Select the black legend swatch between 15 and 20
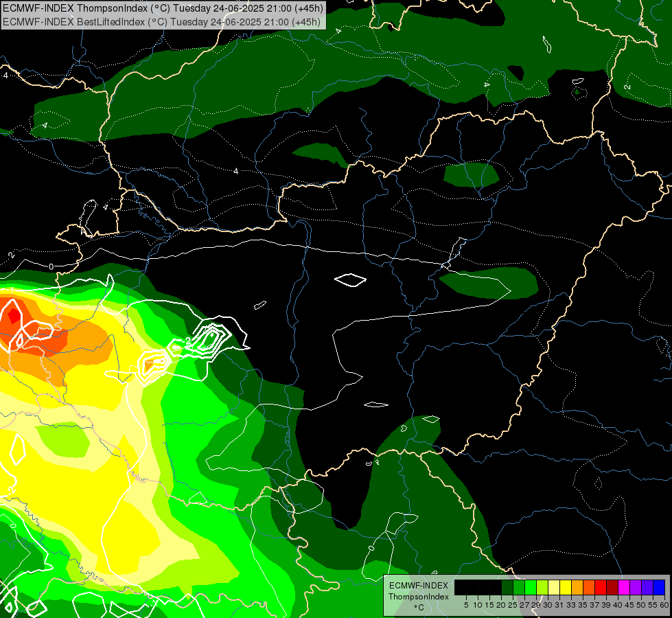 coord(496,587)
